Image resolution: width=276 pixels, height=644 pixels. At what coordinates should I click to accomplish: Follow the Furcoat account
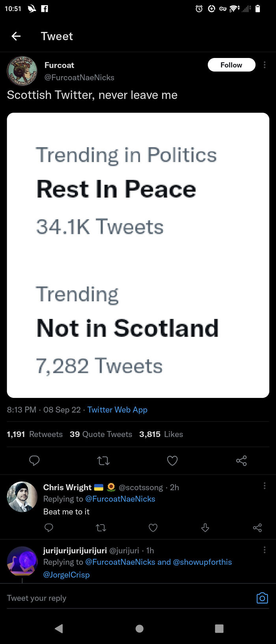(x=231, y=65)
